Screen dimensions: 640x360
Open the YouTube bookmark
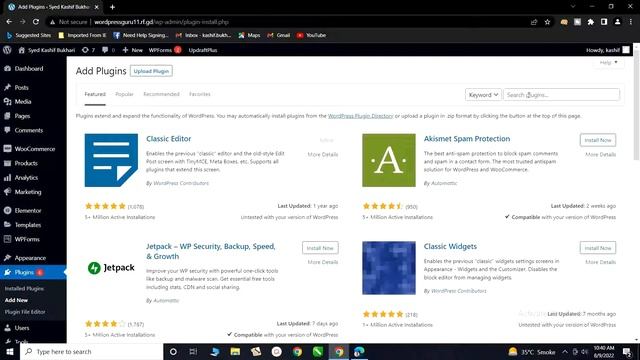(311, 36)
